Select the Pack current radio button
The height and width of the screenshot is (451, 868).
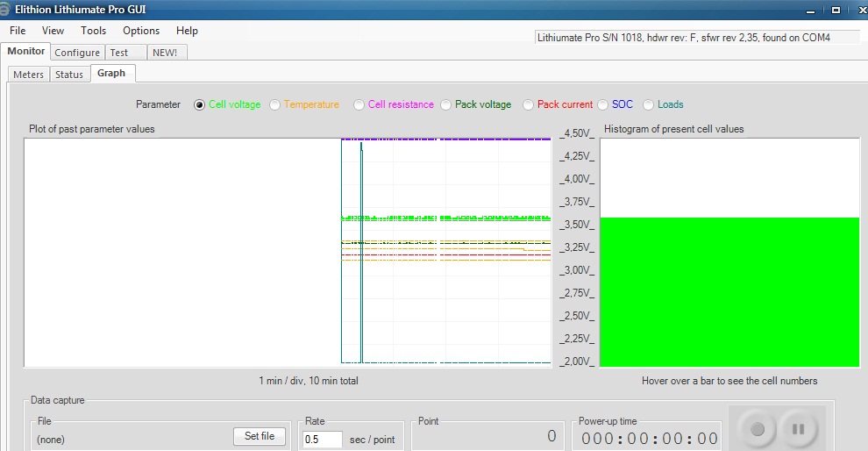click(528, 104)
